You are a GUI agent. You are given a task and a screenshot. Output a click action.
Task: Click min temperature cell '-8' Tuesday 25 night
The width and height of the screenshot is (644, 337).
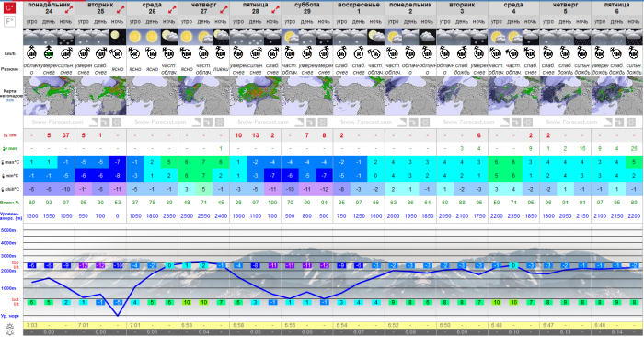click(118, 176)
